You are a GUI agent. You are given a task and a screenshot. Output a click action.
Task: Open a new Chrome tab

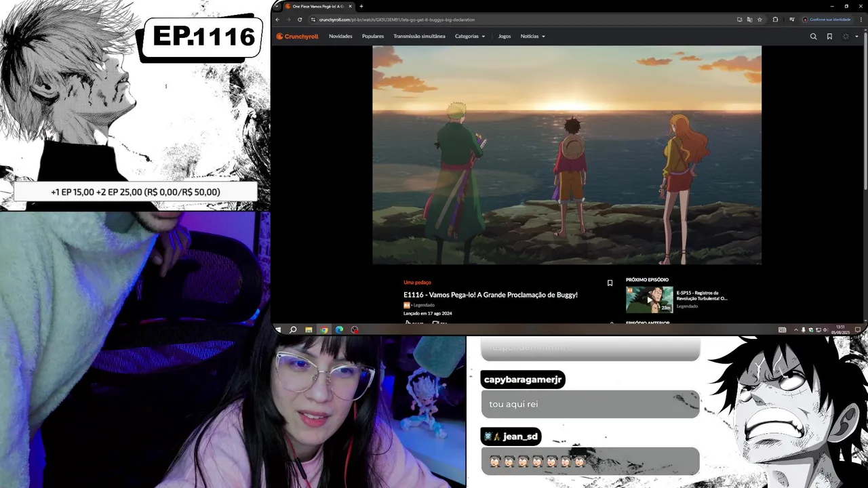[361, 6]
